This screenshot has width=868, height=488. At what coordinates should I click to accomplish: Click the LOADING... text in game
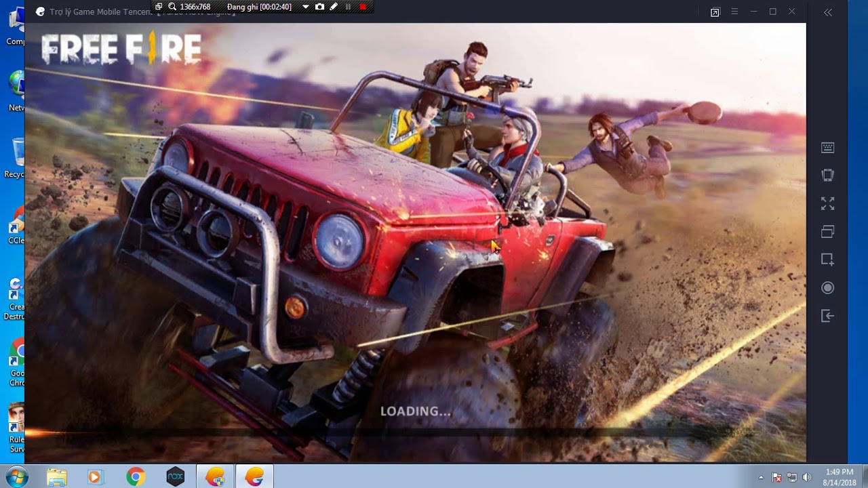tap(416, 411)
